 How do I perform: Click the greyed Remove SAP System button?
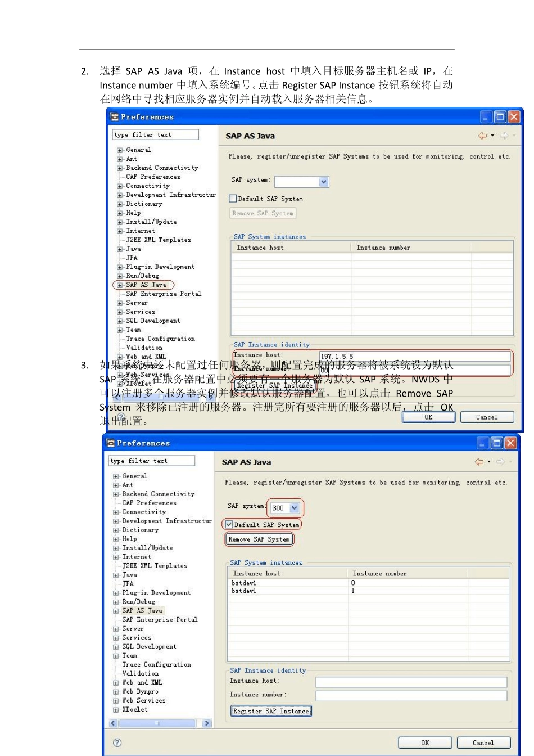point(263,213)
